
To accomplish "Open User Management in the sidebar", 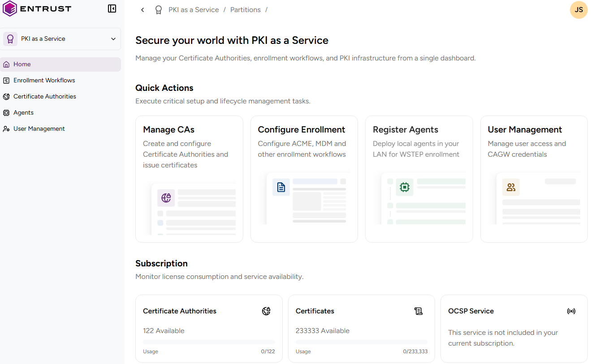I will (39, 129).
